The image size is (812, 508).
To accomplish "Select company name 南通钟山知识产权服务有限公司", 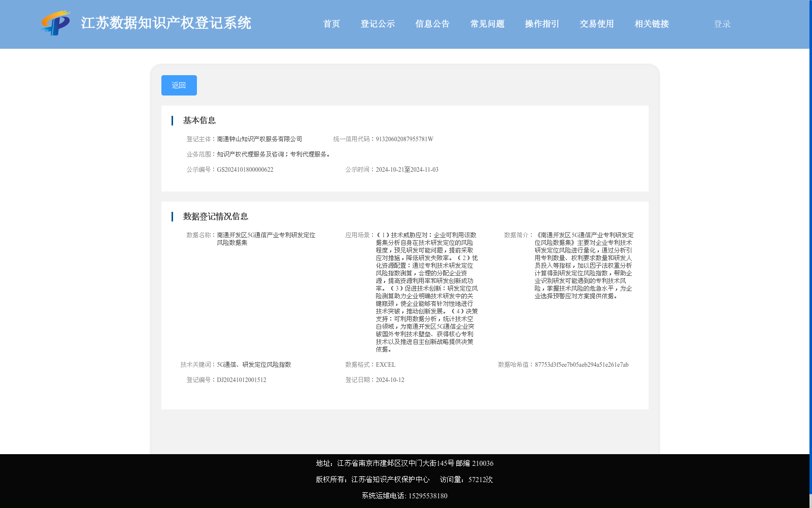I will (x=259, y=139).
